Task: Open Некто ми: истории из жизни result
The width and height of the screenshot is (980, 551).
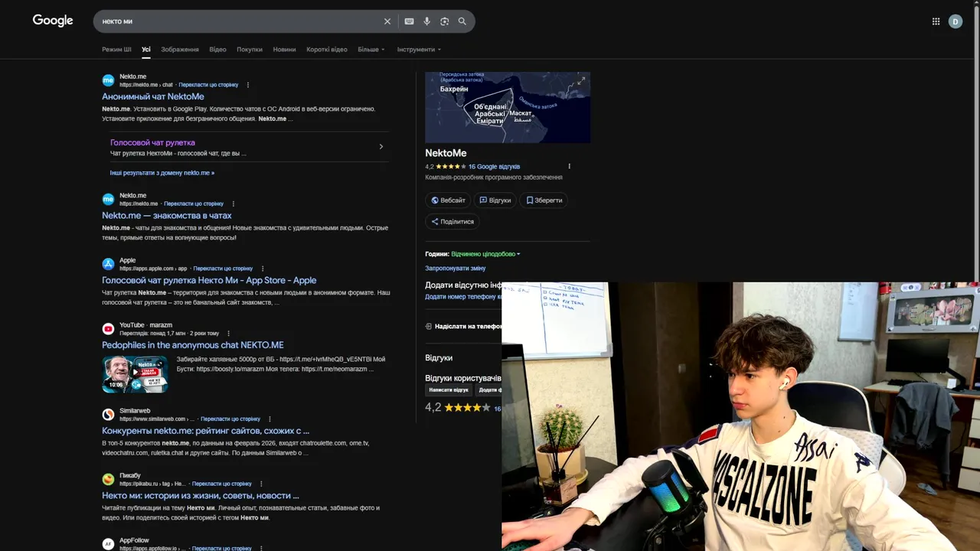Action: coord(201,496)
